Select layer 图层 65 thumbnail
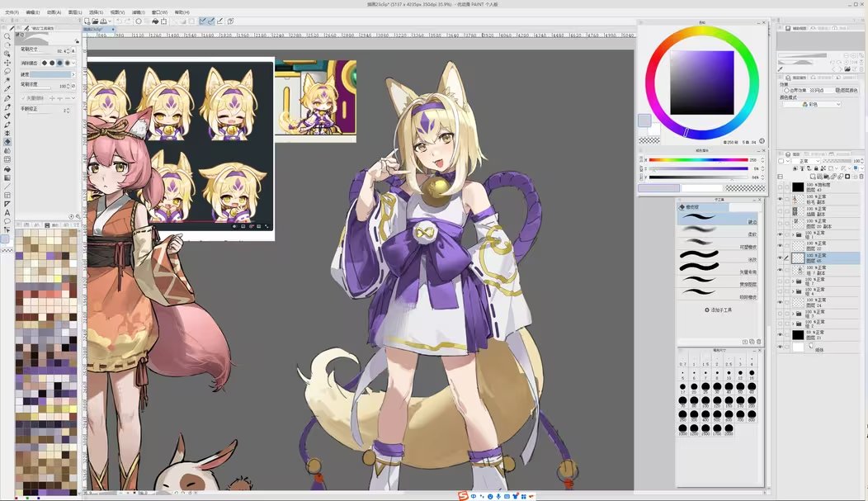 click(798, 258)
